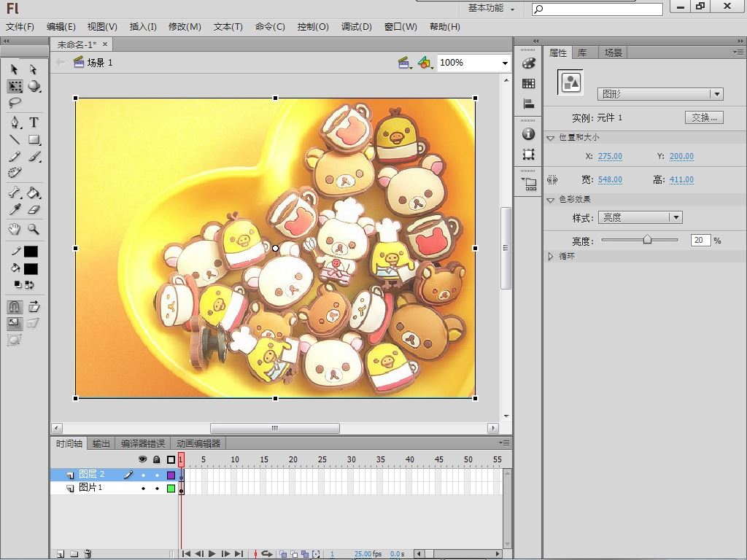Pick the Paint Bucket tool
This screenshot has width=747, height=560.
click(34, 192)
